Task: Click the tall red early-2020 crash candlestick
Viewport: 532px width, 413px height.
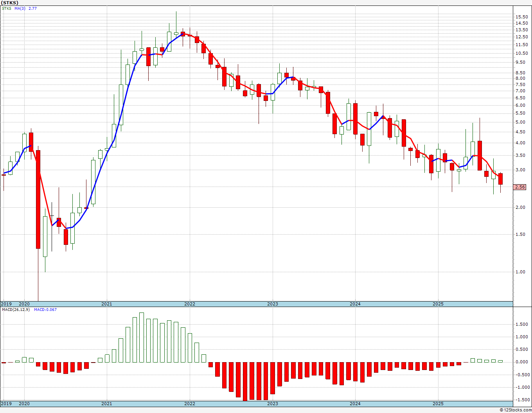Action: [38, 199]
